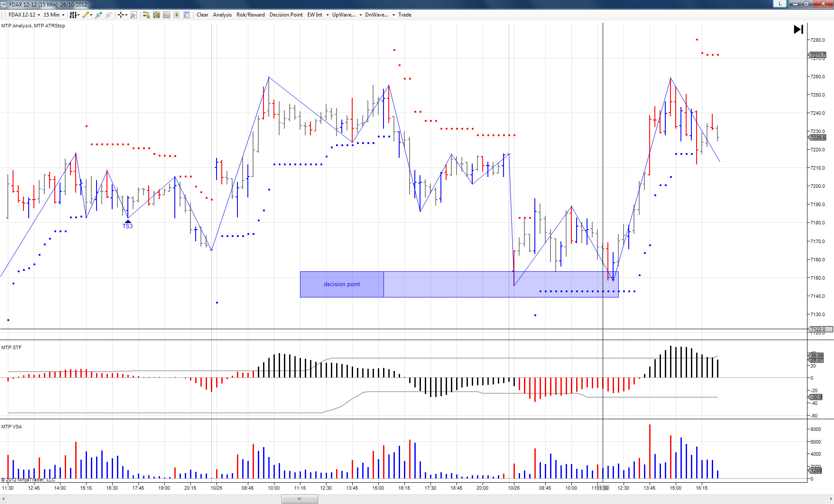
Task: Click the 7122.0 price marker on axis
Action: pyautogui.click(x=820, y=329)
